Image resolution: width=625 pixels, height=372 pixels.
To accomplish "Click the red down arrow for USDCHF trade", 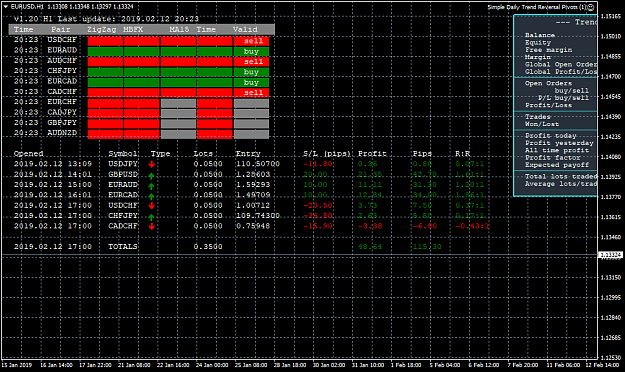I will tap(151, 205).
